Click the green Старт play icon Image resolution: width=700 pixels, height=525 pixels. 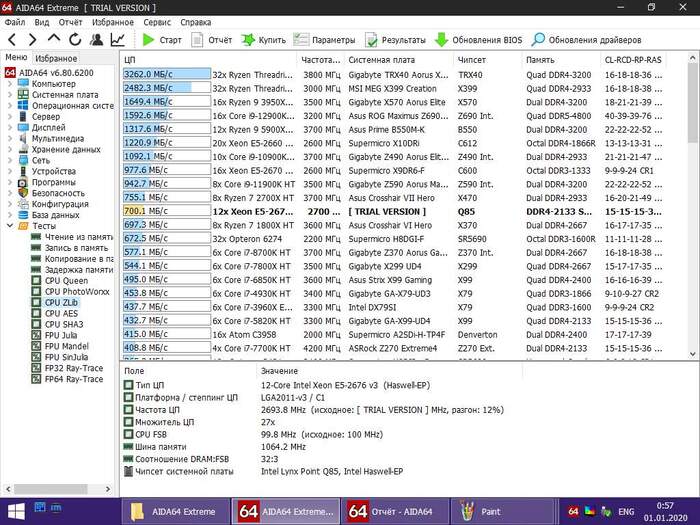(148, 40)
